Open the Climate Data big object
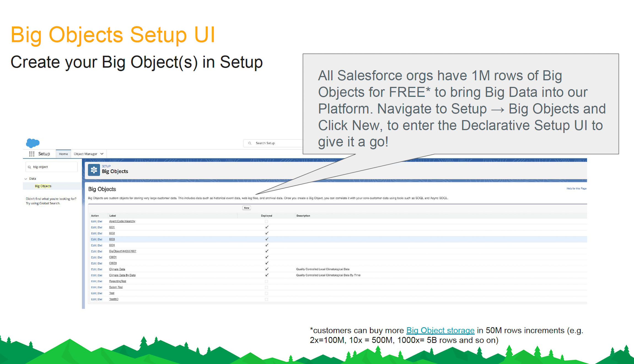 coord(117,269)
